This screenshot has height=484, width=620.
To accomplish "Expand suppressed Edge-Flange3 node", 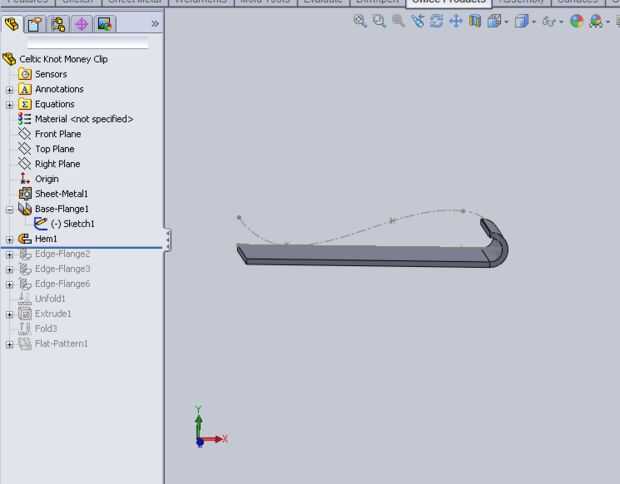I will (x=9, y=270).
